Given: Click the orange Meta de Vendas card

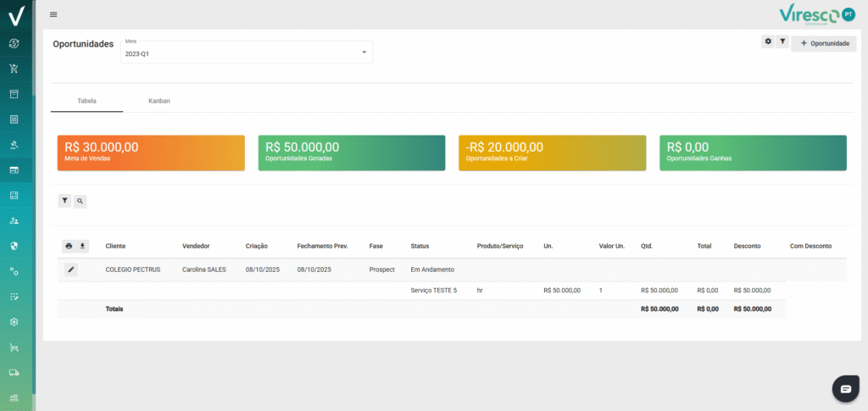Looking at the screenshot, I should pyautogui.click(x=150, y=153).
